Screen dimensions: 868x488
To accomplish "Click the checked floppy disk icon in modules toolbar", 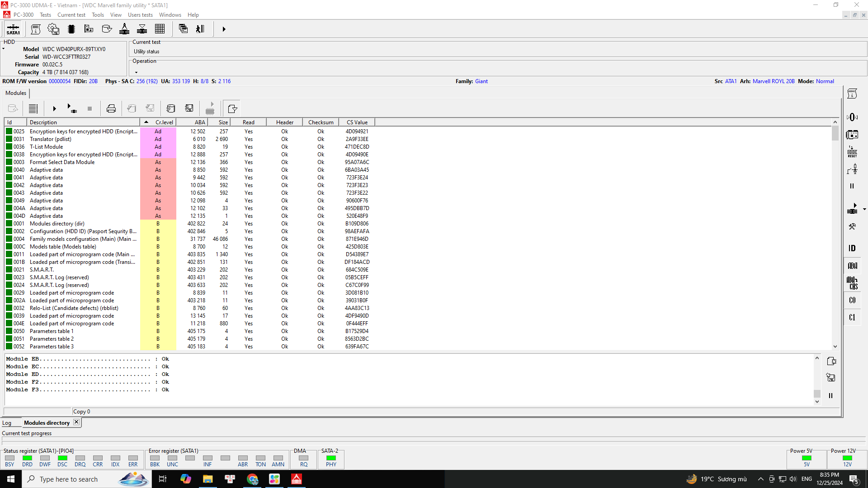I will (x=189, y=108).
